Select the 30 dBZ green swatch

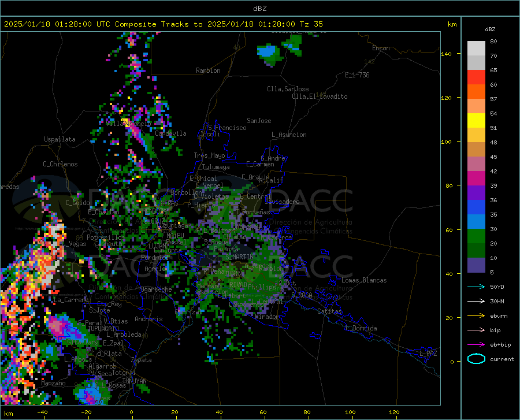(476, 236)
